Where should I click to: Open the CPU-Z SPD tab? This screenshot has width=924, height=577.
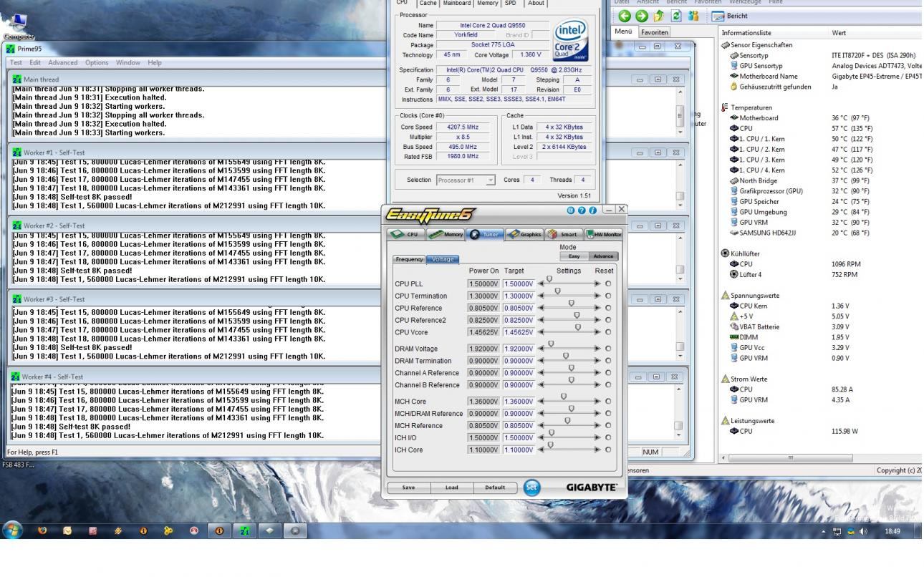click(511, 4)
